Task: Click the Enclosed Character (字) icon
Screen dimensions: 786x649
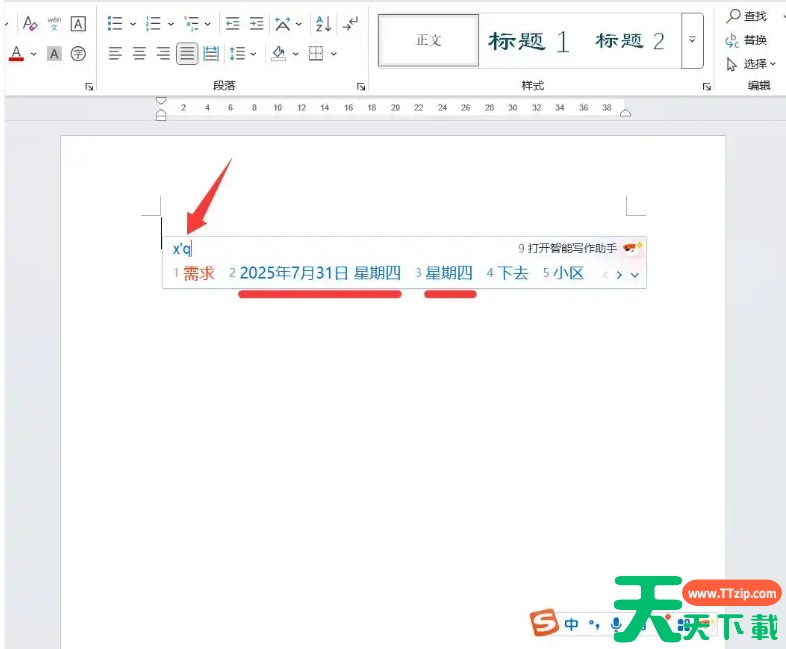Action: 78,54
